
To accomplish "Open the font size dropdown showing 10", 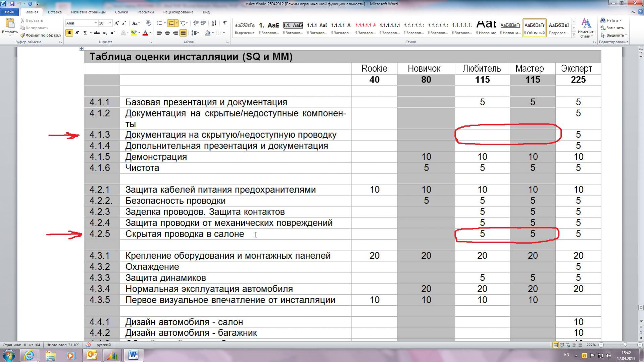I will point(110,23).
